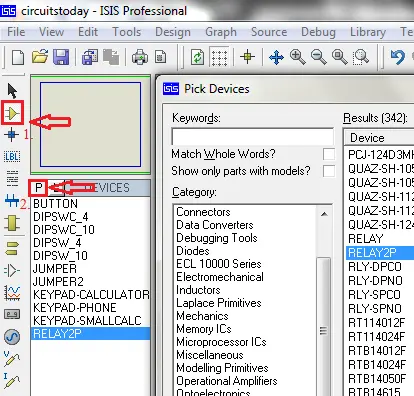Viewport: 414px width, 396px height.
Task: Save the current design
Action: [61, 57]
